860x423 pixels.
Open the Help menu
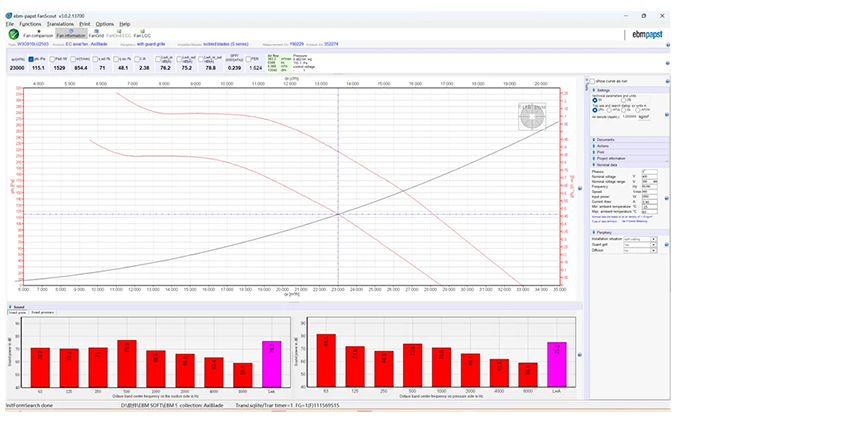coord(125,24)
